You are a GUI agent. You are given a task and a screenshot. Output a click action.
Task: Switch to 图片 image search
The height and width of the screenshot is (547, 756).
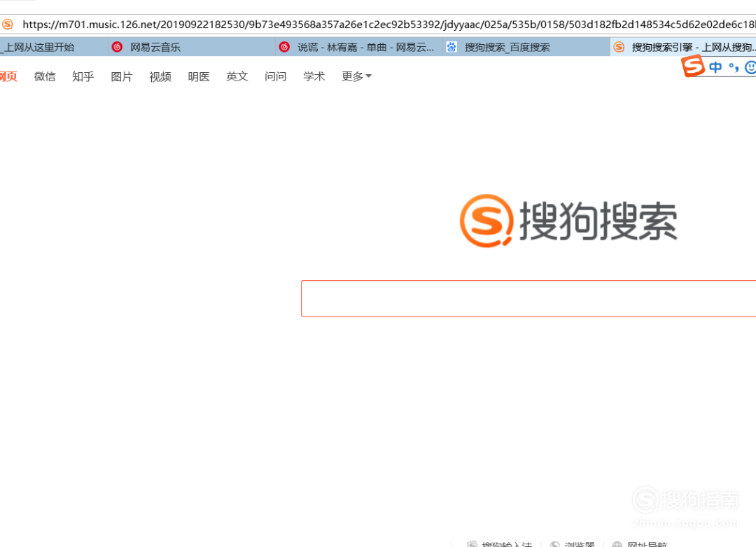[x=122, y=77]
